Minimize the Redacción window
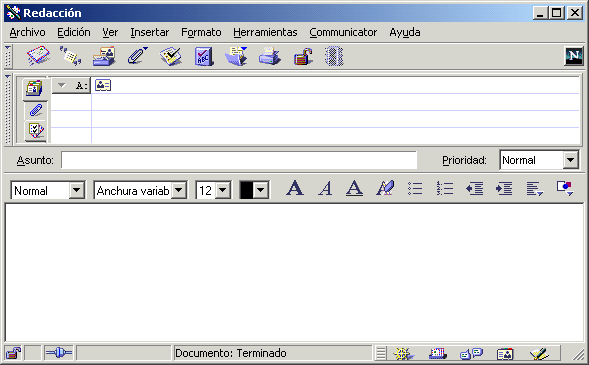This screenshot has width=589, height=365. coord(540,13)
